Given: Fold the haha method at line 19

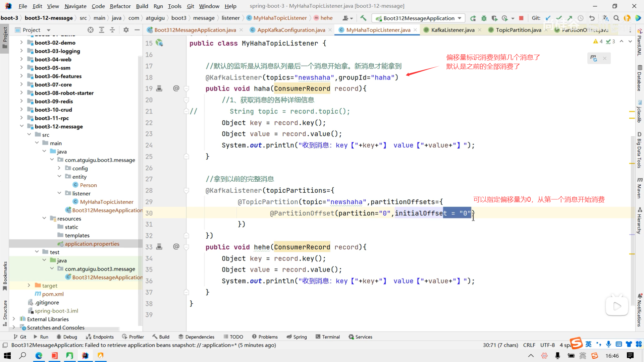Looking at the screenshot, I should (x=186, y=89).
